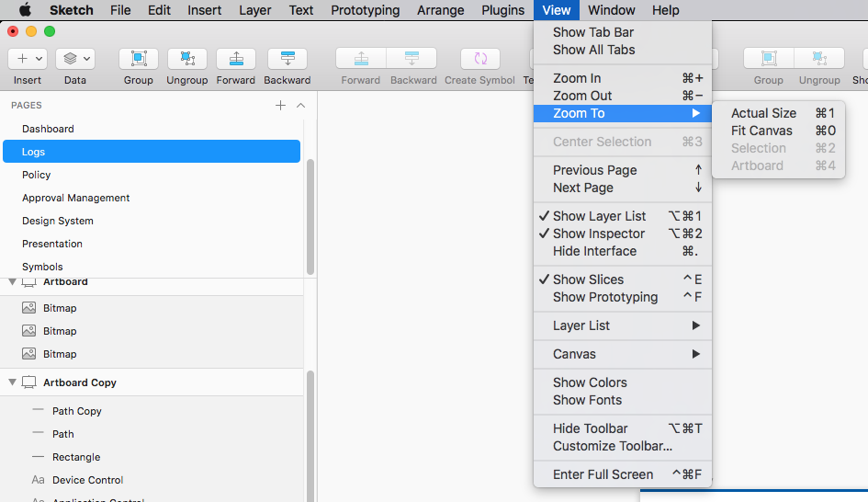This screenshot has width=868, height=502.
Task: Open the Insert dropdown arrow
Action: point(39,58)
